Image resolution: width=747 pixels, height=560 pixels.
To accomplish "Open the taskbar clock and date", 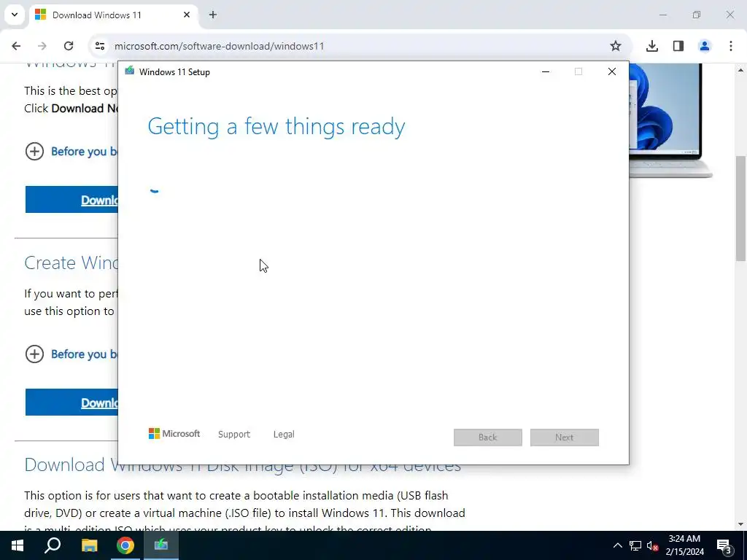I will coord(684,545).
